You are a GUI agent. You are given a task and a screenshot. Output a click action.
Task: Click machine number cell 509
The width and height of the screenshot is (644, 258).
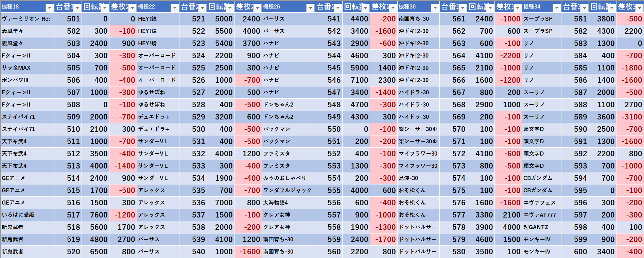tap(68, 117)
